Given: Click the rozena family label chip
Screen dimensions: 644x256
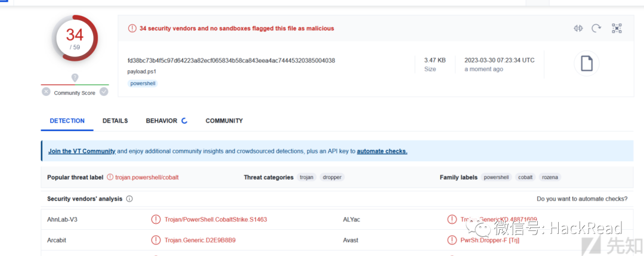Looking at the screenshot, I should [550, 177].
